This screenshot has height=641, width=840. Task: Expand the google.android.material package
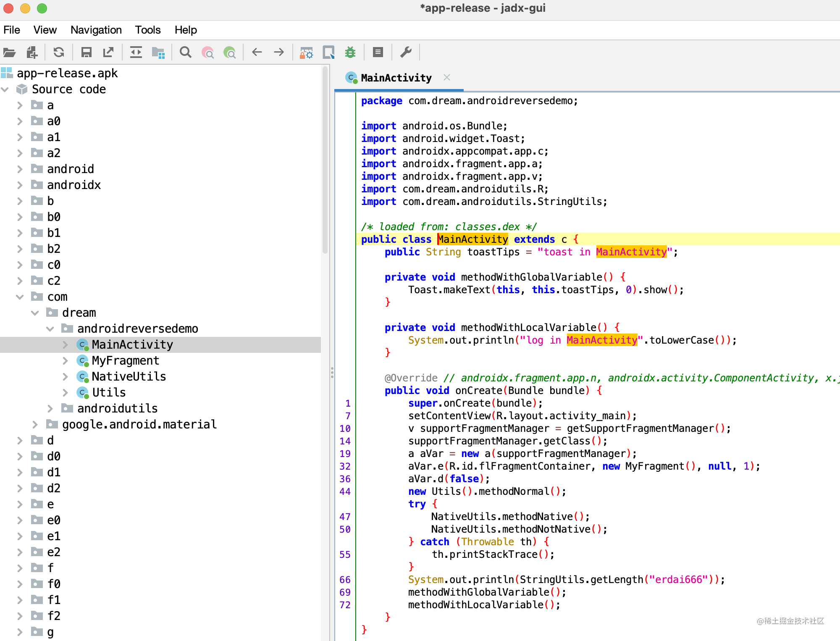(35, 425)
